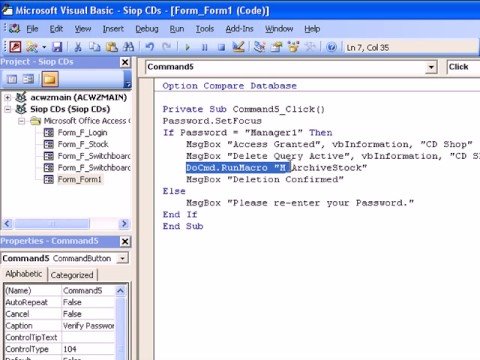Image resolution: width=480 pixels, height=360 pixels.
Task: Click the Cut scissors icon
Action: (x=78, y=47)
